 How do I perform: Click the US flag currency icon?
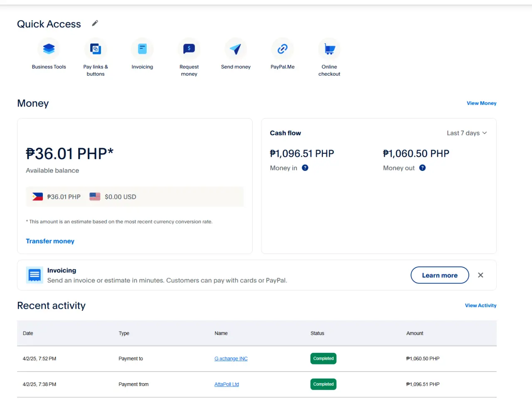(95, 197)
